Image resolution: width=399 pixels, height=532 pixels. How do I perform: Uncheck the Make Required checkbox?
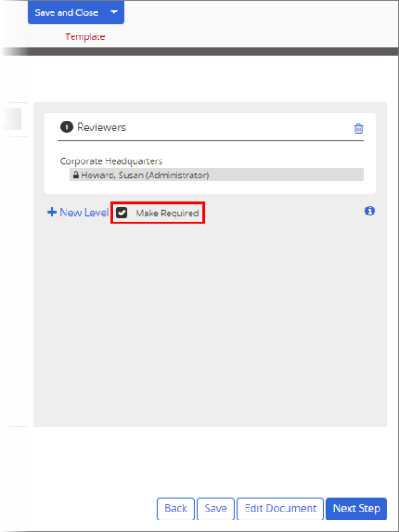pyautogui.click(x=121, y=213)
